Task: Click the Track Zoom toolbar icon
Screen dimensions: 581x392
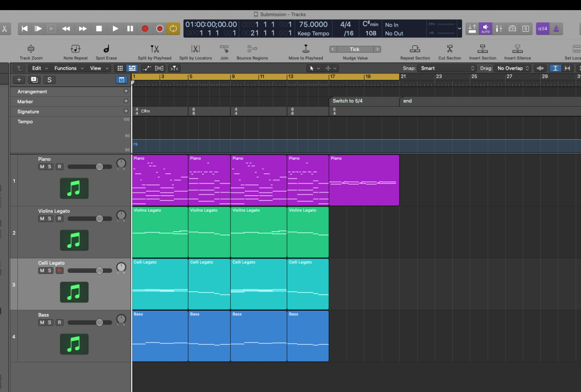Action: pyautogui.click(x=31, y=49)
